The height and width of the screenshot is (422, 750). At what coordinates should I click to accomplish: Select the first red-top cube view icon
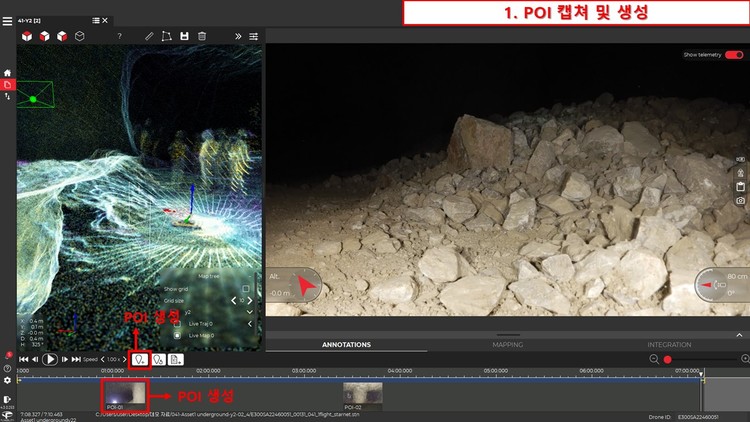(27, 36)
